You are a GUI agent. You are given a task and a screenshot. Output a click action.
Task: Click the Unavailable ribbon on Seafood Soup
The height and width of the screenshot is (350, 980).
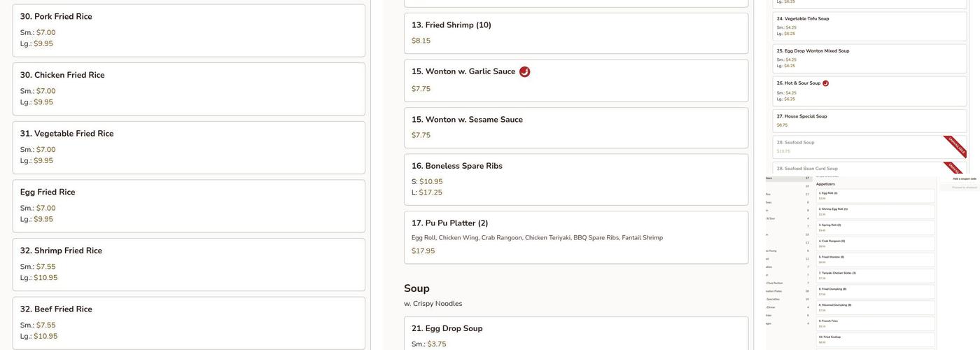(955, 146)
